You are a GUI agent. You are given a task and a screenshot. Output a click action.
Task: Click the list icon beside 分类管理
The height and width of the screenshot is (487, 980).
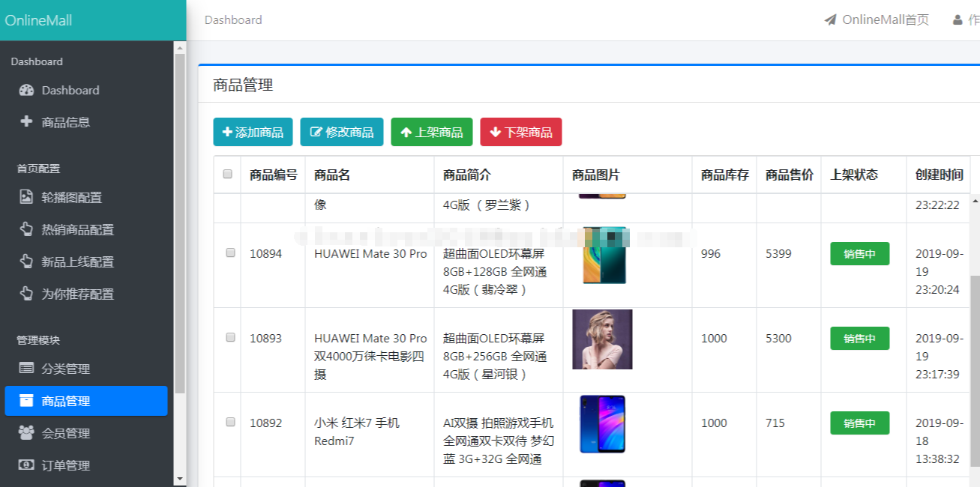[x=26, y=368]
